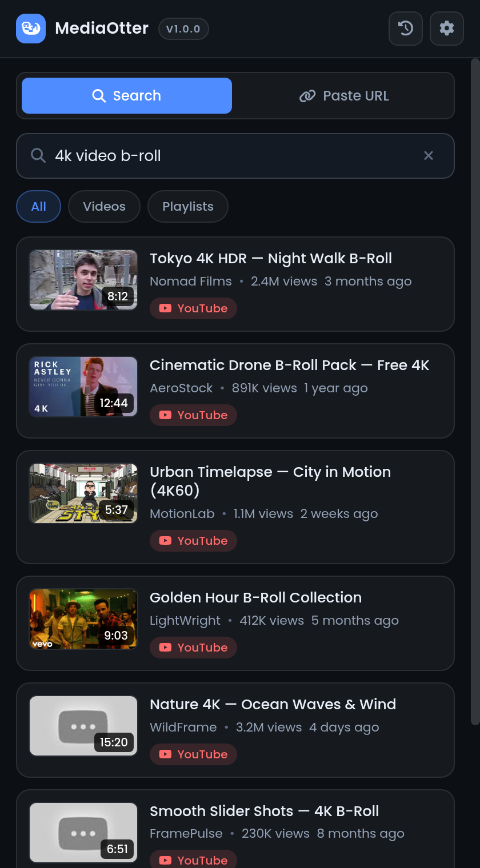This screenshot has width=480, height=868.
Task: Select title 'Cinematic Drone B-Roll Pack — Free 4K'
Action: [x=289, y=365]
